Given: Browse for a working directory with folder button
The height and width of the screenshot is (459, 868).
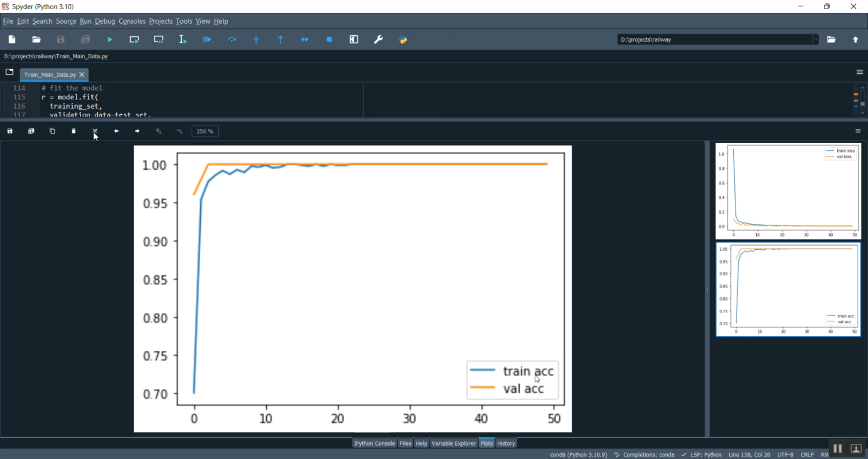Looking at the screenshot, I should (832, 39).
